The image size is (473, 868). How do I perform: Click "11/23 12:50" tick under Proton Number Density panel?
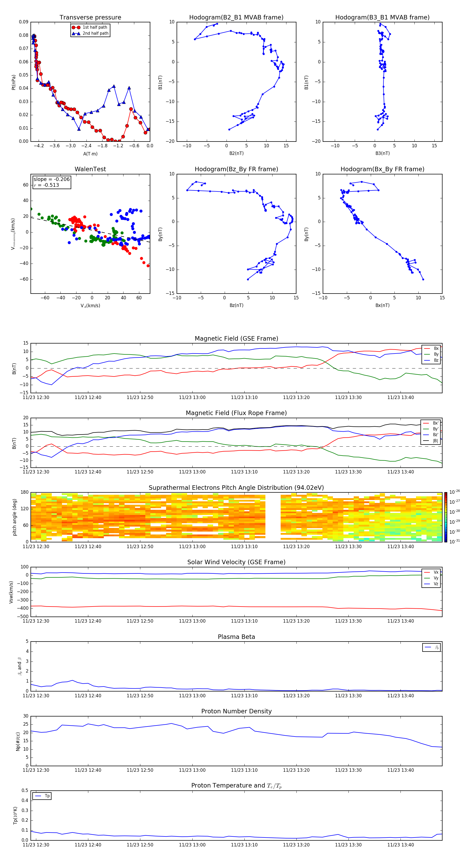point(140,770)
